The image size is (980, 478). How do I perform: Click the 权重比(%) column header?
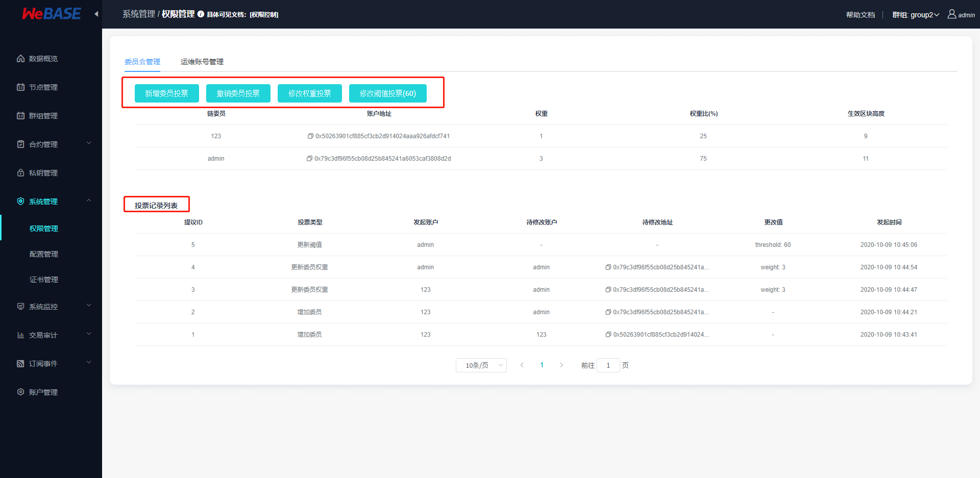tap(703, 114)
